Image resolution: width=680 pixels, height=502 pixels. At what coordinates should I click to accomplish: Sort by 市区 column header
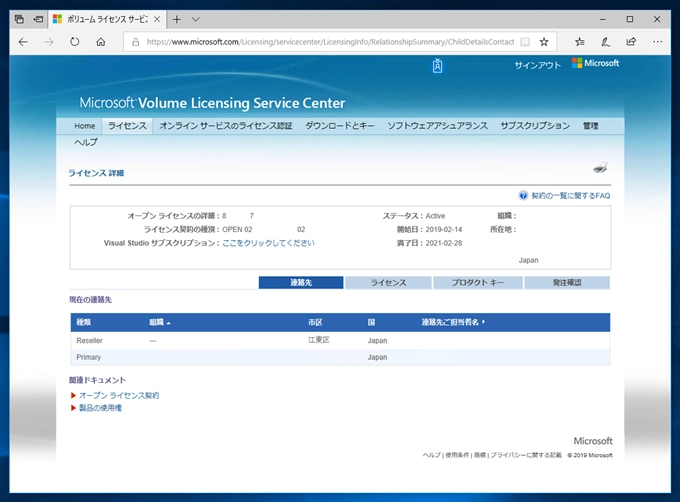pyautogui.click(x=315, y=322)
